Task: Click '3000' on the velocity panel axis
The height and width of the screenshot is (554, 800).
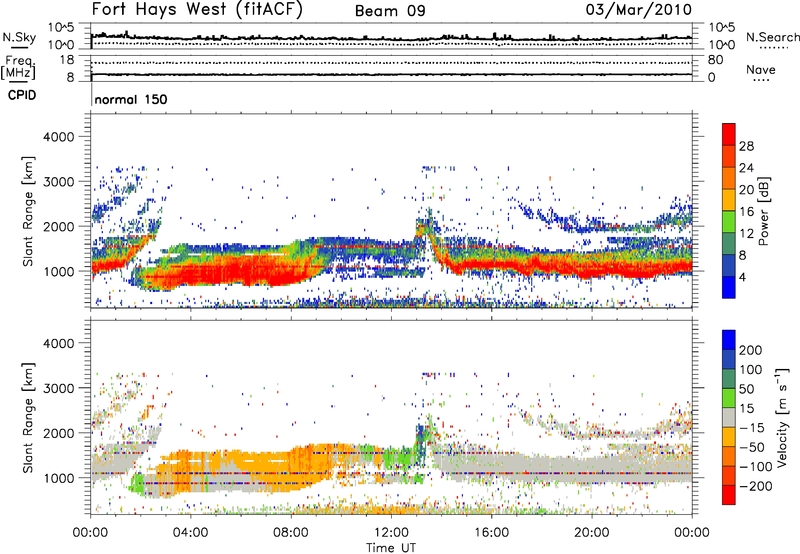Action: click(x=58, y=388)
